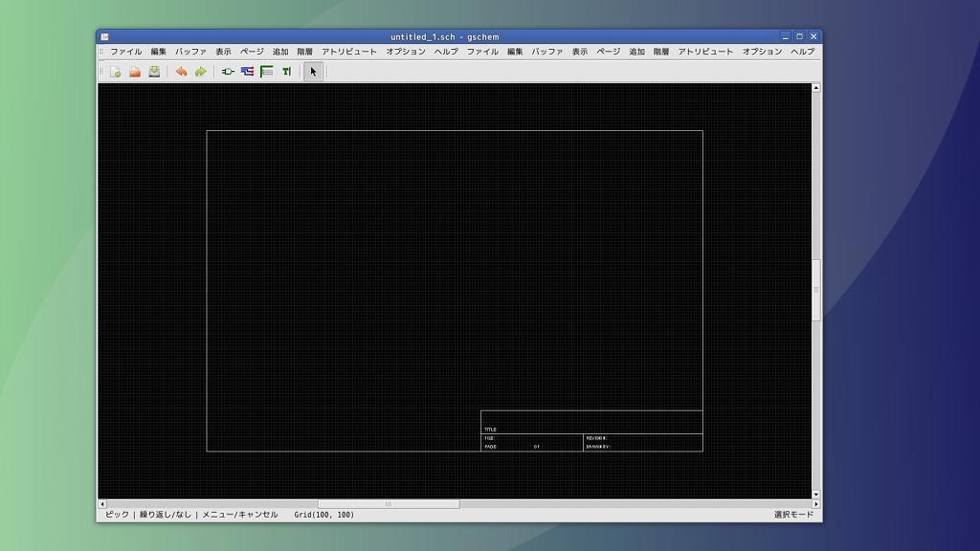Activate the Add Bus tool icon
Image resolution: width=980 pixels, height=551 pixels.
[x=267, y=72]
